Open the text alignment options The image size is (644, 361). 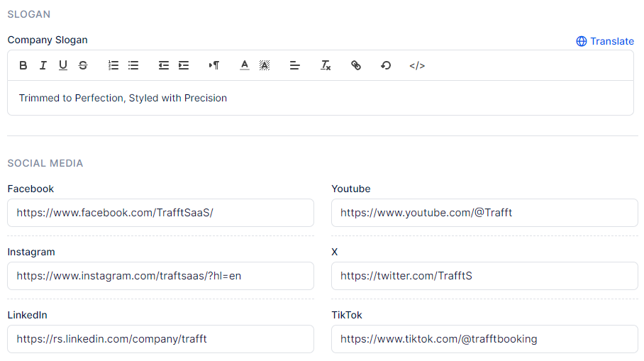295,65
